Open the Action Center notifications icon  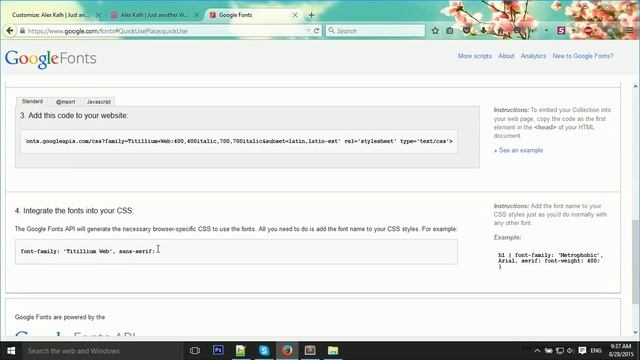pyautogui.click(x=582, y=351)
